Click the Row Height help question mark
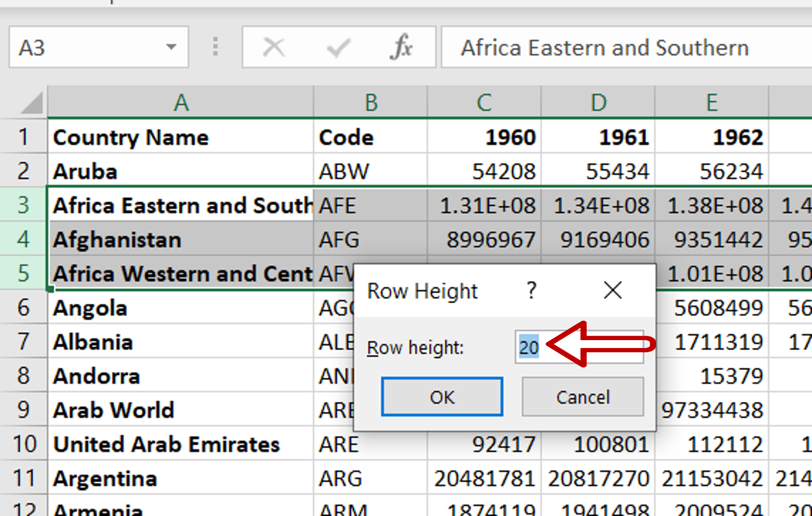Viewport: 812px width, 516px height. pos(531,290)
